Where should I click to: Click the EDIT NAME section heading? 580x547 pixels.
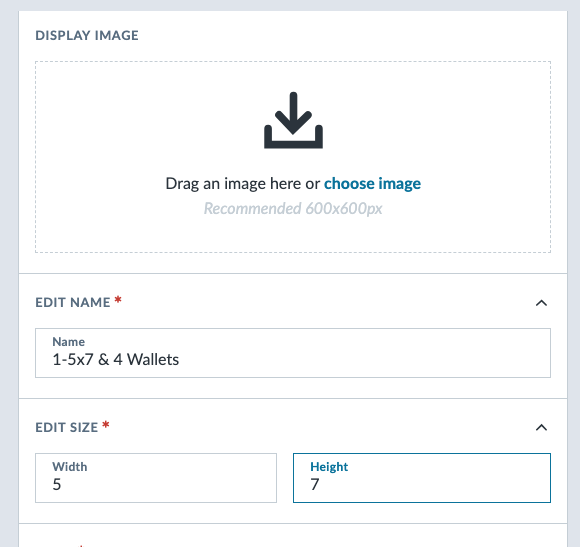(x=73, y=303)
